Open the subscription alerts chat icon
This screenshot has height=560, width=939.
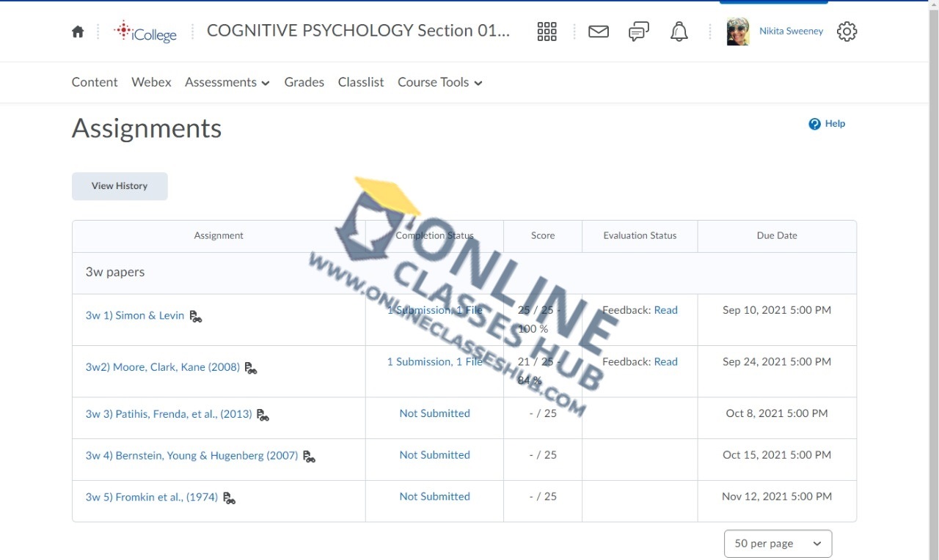coord(639,32)
